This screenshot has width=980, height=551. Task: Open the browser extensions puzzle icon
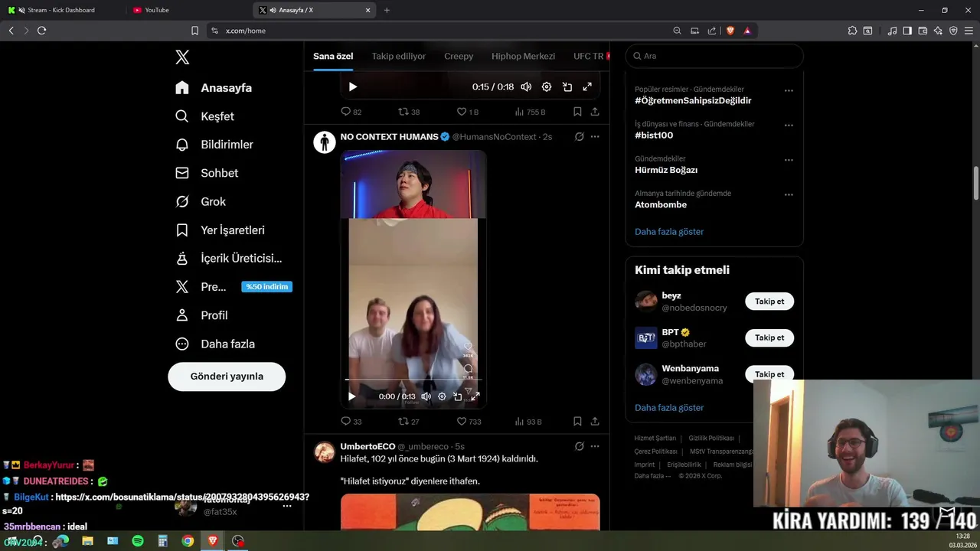click(852, 31)
